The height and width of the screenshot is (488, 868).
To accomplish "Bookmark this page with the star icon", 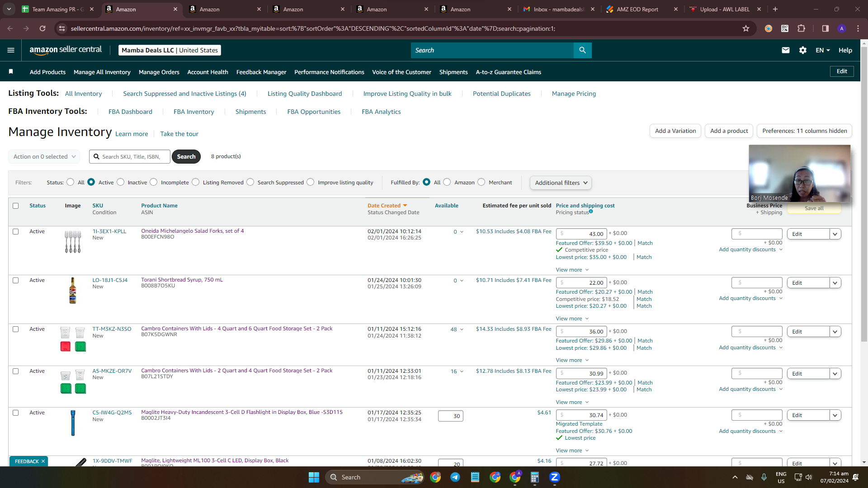I will (x=746, y=28).
